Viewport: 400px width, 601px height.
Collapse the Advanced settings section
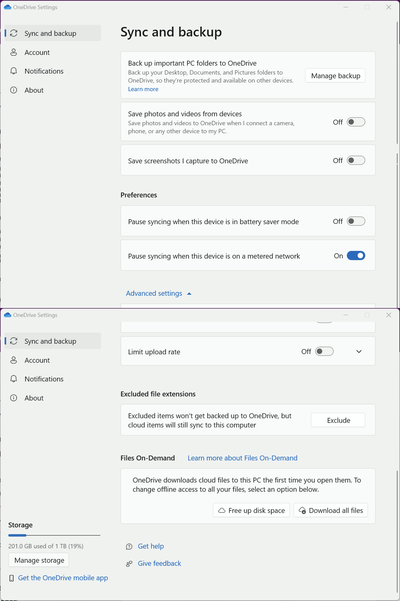159,294
